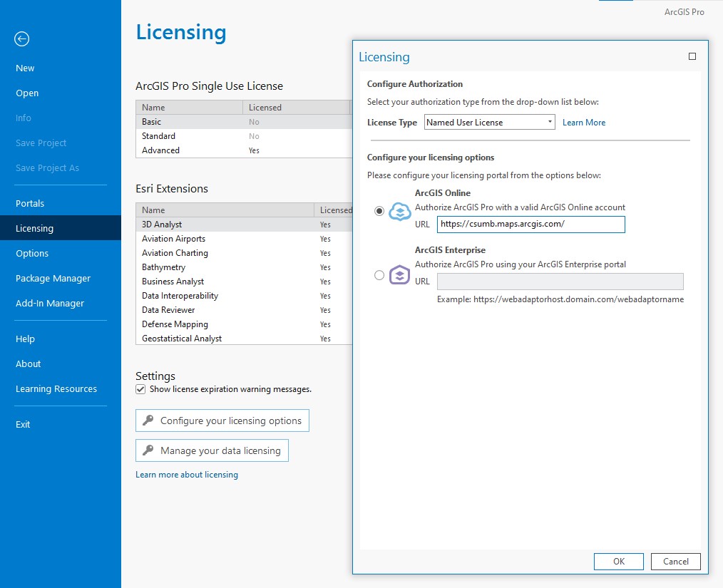Click the ArcGIS Online cloud icon
Viewport: 723px width, 588px height.
399,210
